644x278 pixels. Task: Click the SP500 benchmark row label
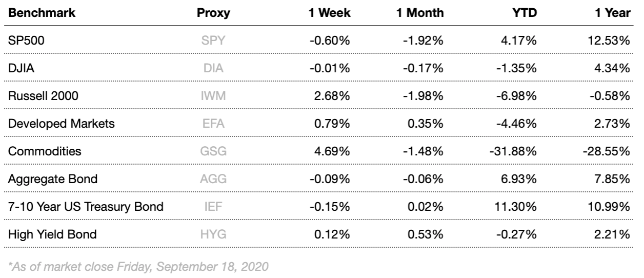coord(24,41)
